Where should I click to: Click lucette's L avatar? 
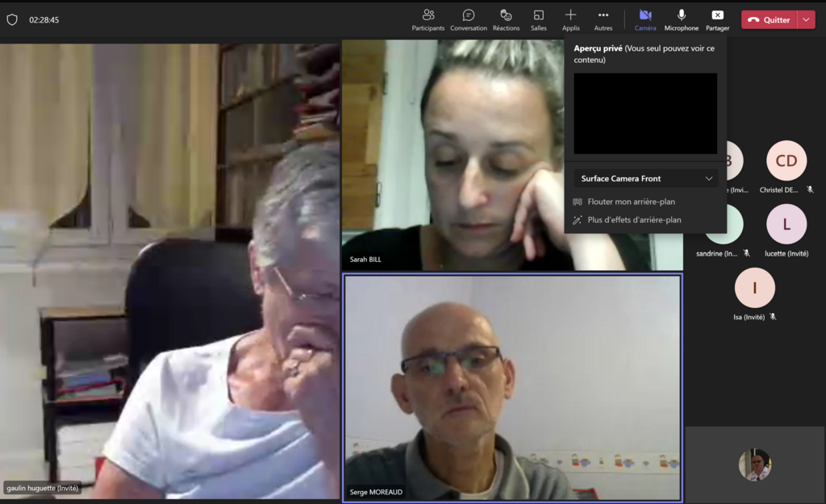coord(786,224)
